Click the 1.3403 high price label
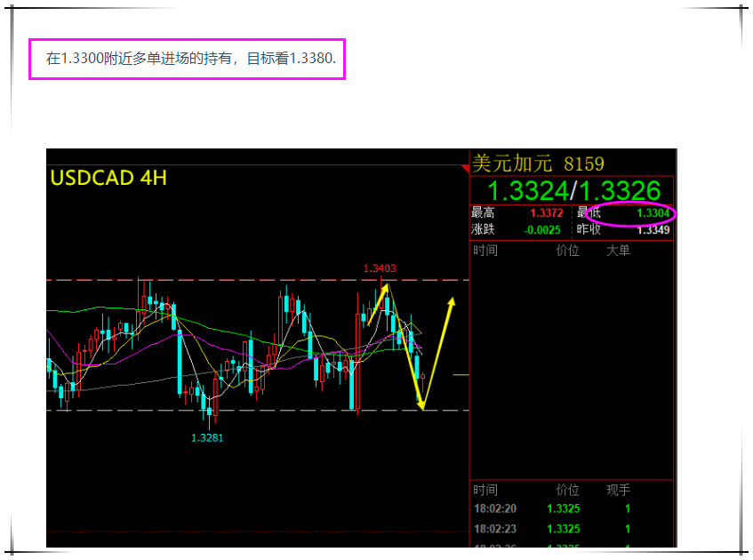The image size is (753, 560). (380, 268)
